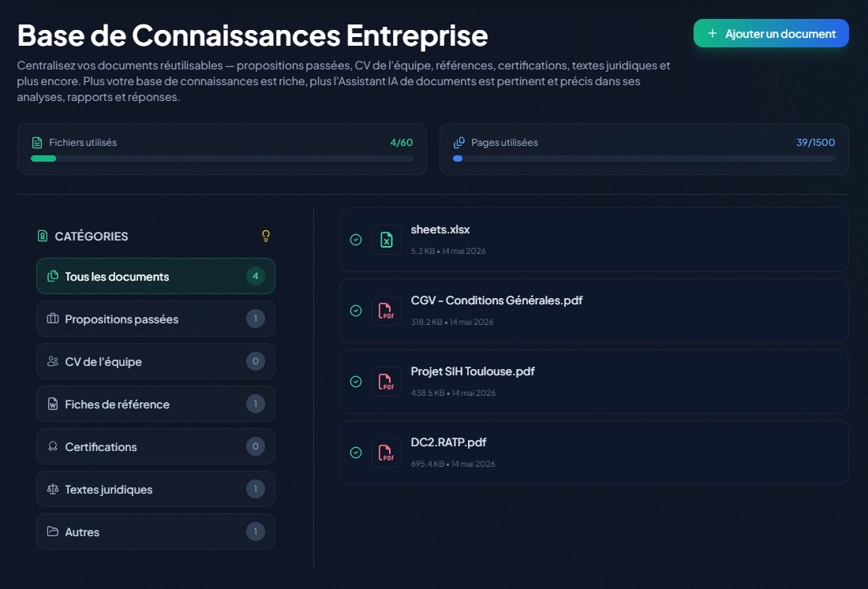Open CGV - Conditions Générales.pdf file name
868x589 pixels.
pos(496,300)
